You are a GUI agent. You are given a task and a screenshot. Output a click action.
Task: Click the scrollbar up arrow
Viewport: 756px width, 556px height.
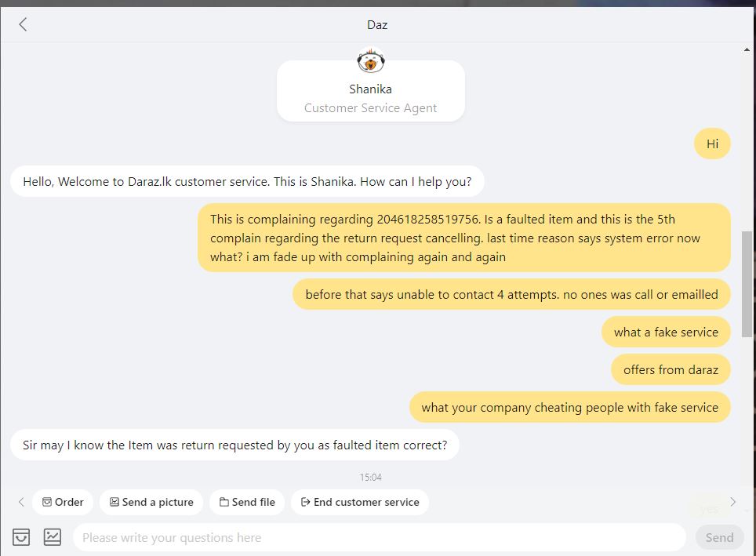[x=747, y=49]
